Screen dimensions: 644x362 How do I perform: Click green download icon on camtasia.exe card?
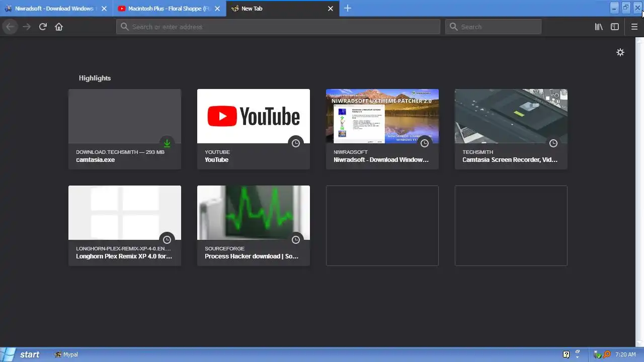click(167, 143)
